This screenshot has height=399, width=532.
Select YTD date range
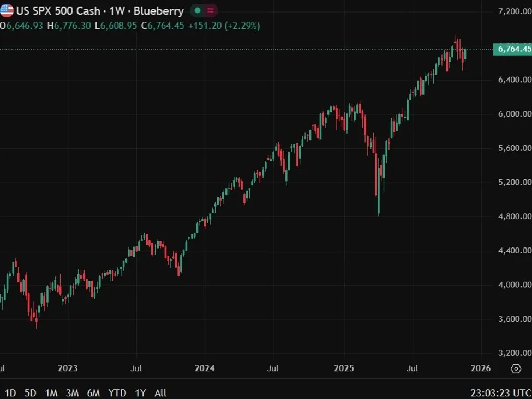(x=117, y=392)
